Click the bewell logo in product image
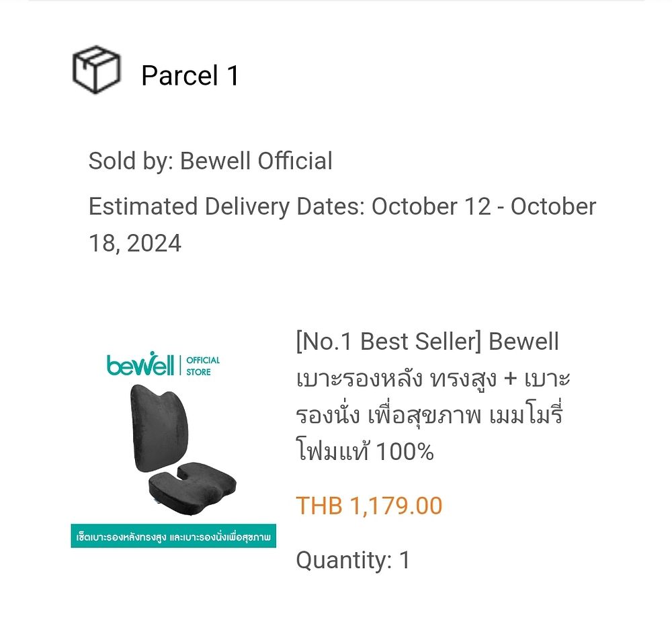672x618 pixels. (140, 364)
